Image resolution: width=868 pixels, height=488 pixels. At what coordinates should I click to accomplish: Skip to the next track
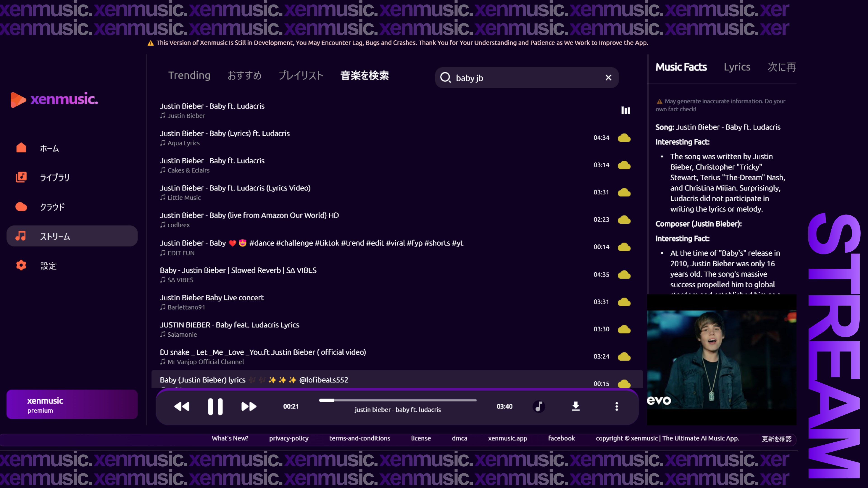tap(249, 406)
